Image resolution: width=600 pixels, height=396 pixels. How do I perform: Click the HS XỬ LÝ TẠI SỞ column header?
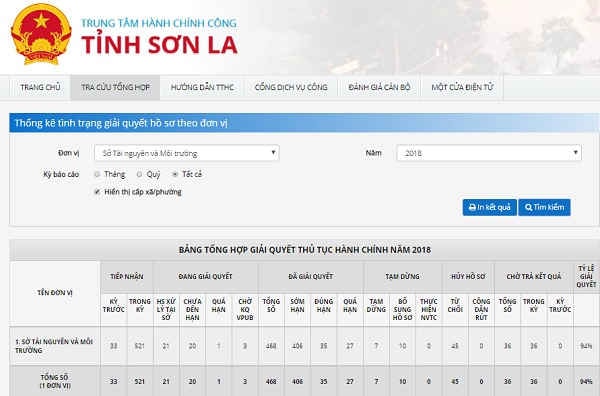pyautogui.click(x=166, y=309)
